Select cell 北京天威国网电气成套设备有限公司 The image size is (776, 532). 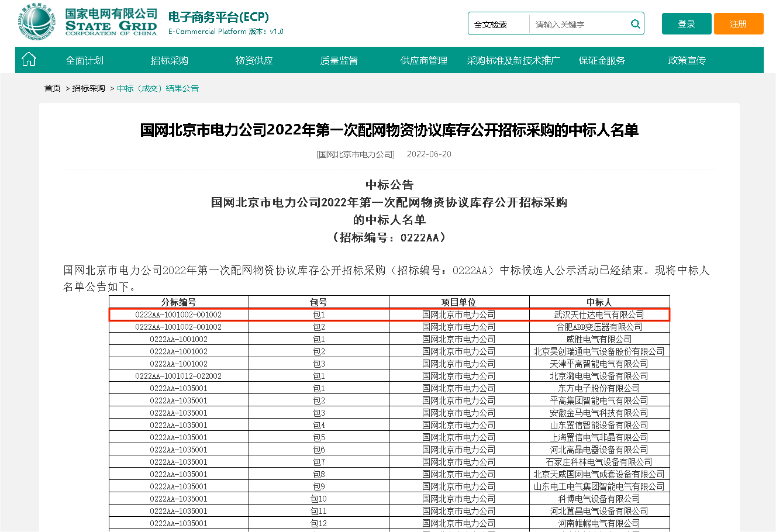click(x=599, y=474)
